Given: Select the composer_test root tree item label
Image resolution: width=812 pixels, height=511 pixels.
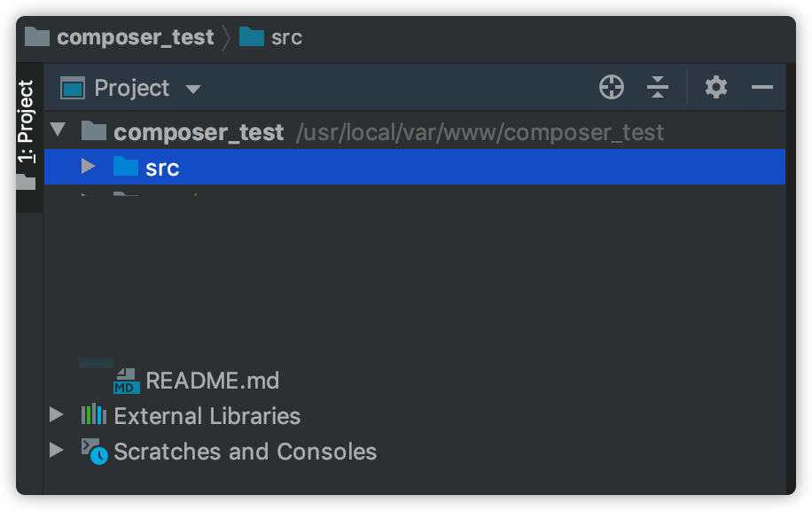Looking at the screenshot, I should [x=199, y=132].
